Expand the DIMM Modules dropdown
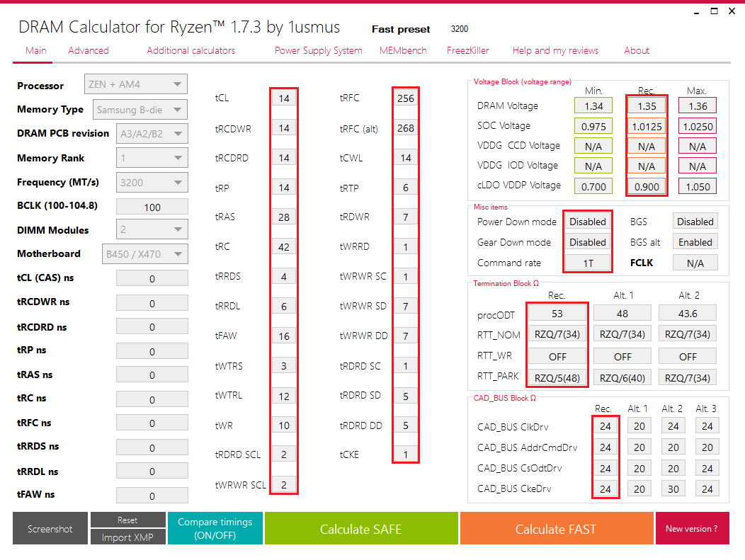The image size is (745, 560). coord(152,229)
